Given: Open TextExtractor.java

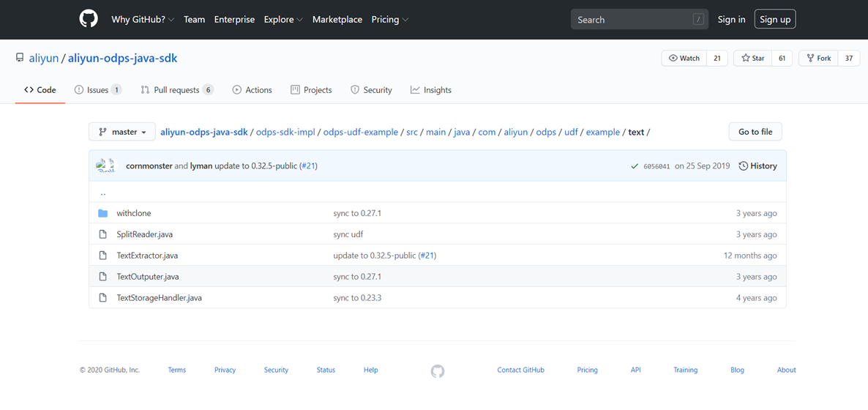Looking at the screenshot, I should click(x=147, y=256).
